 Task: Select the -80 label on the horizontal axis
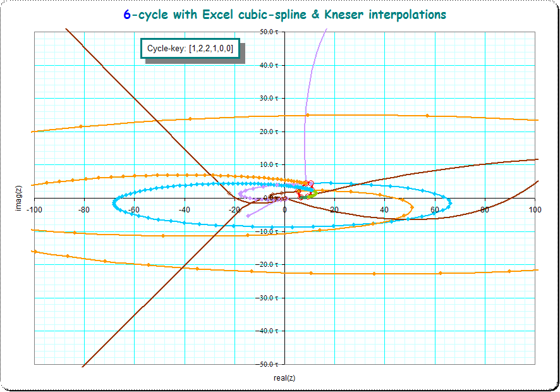83,209
